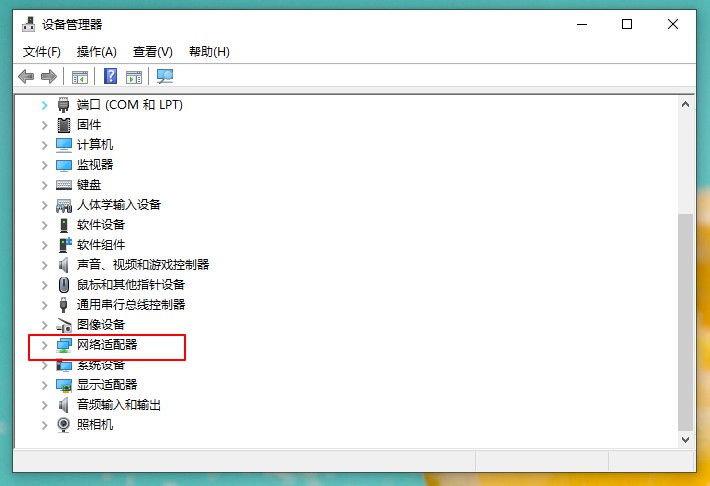Expand the 人体学输入设备 node
Image resolution: width=710 pixels, height=486 pixels.
(x=44, y=205)
